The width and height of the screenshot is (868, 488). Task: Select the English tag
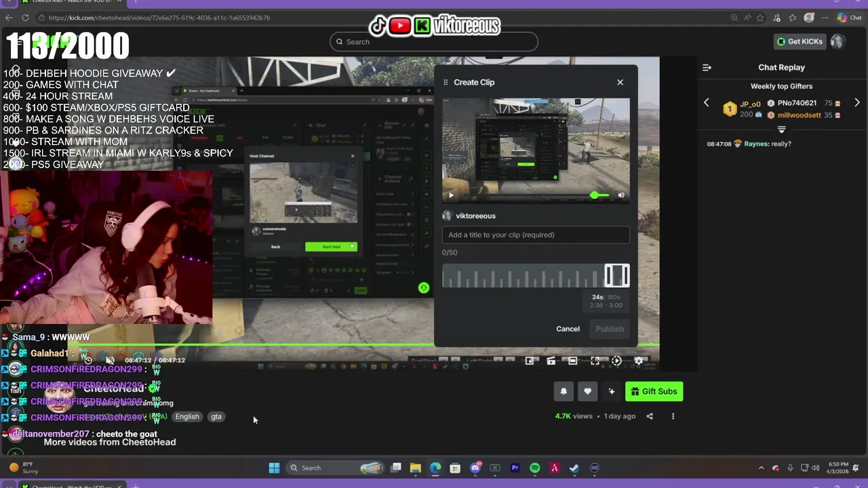click(x=187, y=417)
